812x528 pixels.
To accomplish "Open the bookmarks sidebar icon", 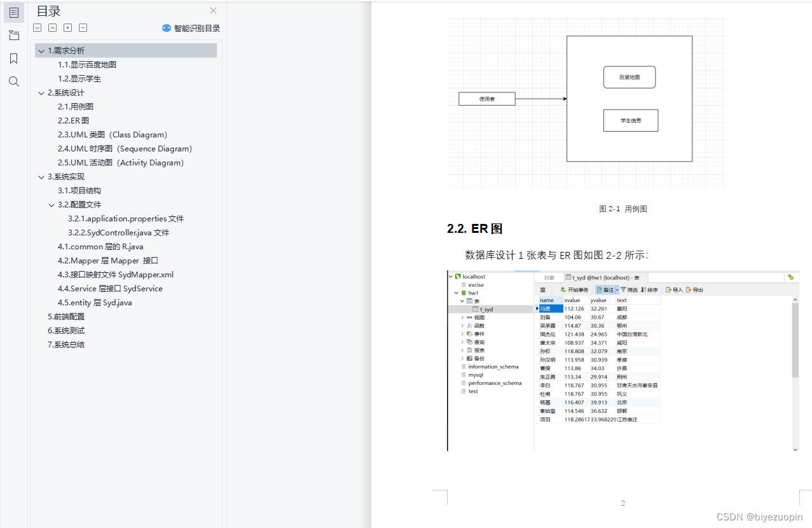I will pos(14,59).
